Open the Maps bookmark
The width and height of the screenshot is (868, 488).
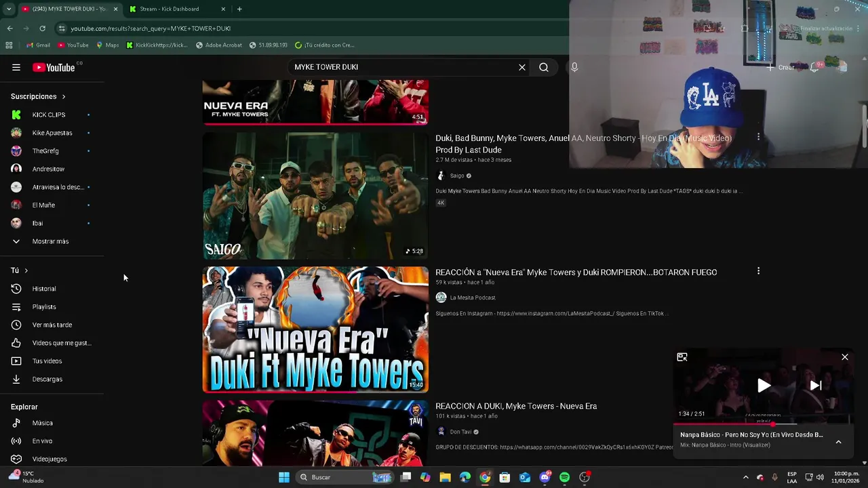point(107,45)
